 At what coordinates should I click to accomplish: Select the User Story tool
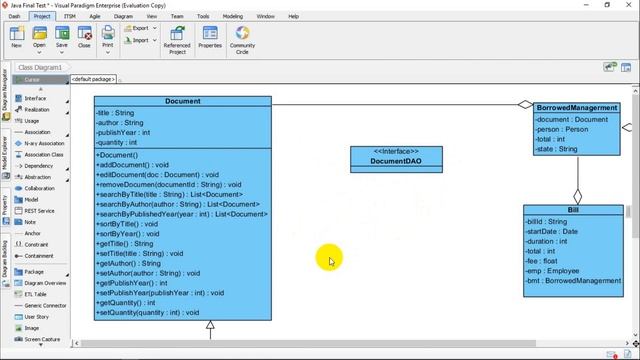click(x=36, y=317)
